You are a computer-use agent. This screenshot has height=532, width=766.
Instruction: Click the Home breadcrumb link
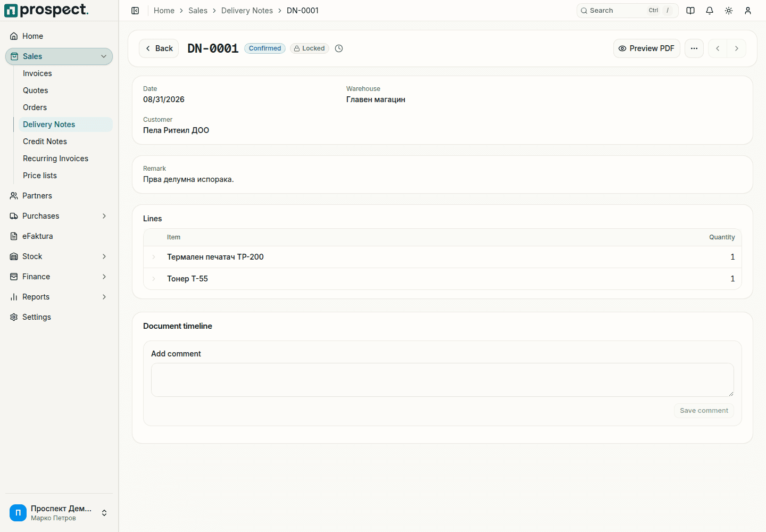(164, 11)
